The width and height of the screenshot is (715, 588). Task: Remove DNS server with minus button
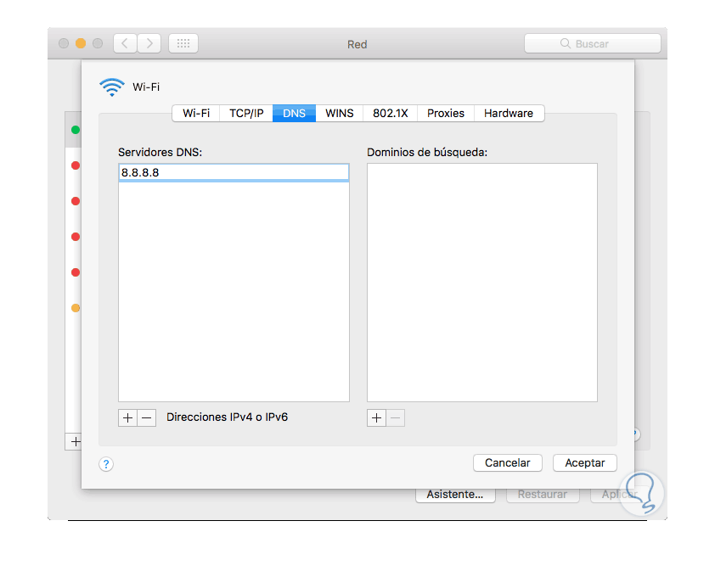[x=147, y=418]
